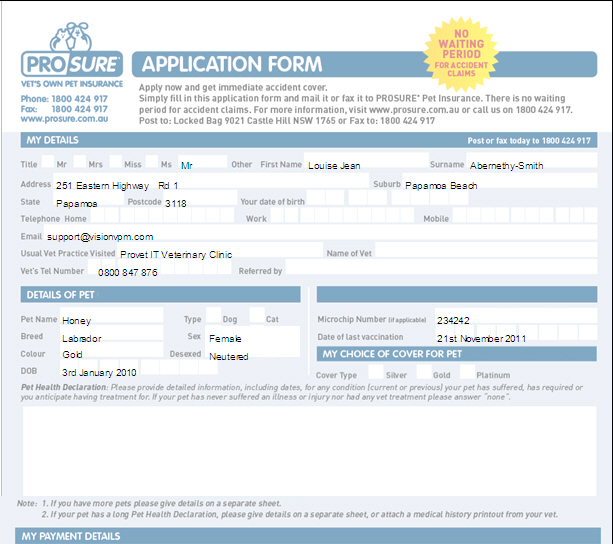Click the Vet's Tel Number field
613x544 pixels.
click(x=160, y=267)
